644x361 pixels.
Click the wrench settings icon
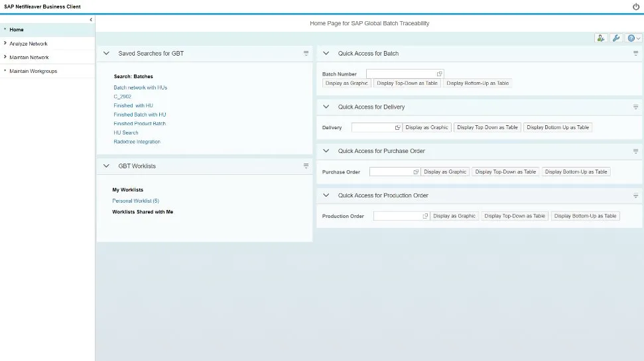616,38
